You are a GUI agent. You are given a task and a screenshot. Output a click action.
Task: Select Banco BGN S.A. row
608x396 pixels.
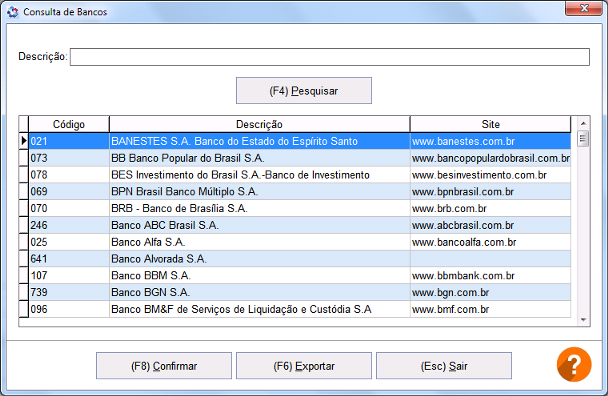[x=259, y=292]
